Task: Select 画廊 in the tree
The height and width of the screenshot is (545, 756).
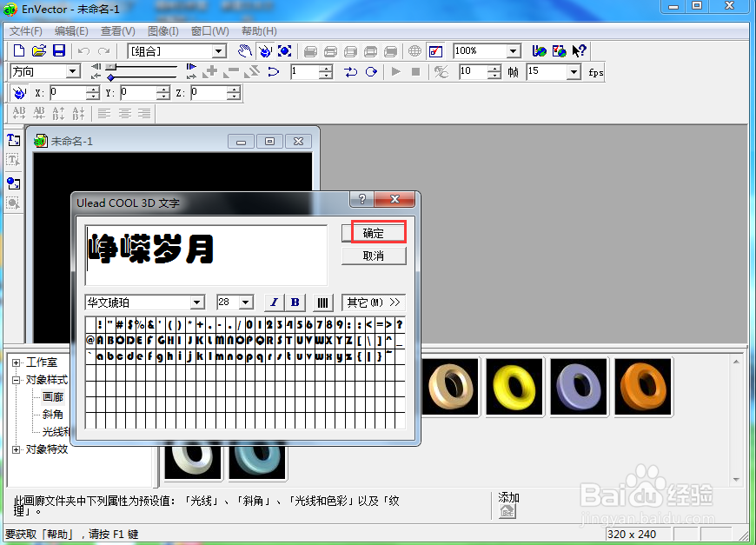Action: (x=53, y=397)
